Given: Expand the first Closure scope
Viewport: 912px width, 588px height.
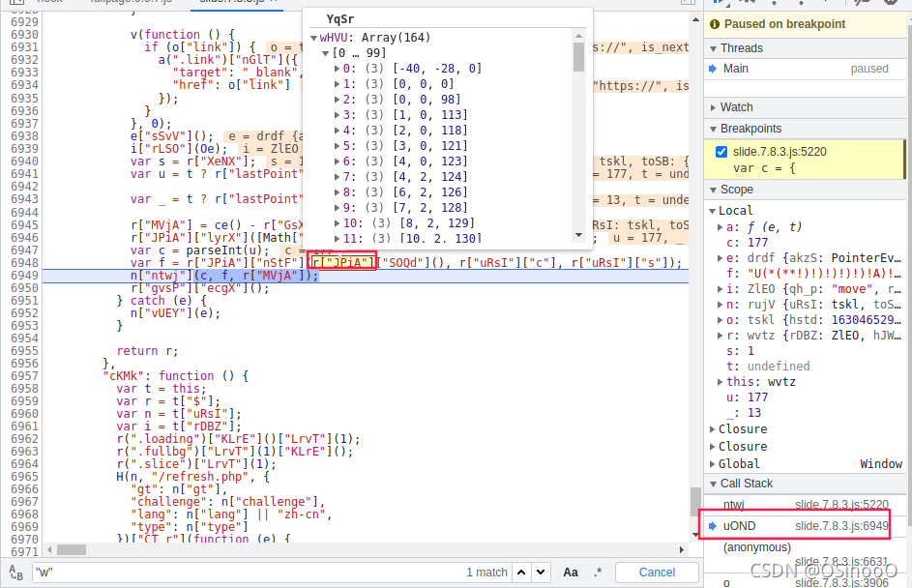Looking at the screenshot, I should pos(713,429).
